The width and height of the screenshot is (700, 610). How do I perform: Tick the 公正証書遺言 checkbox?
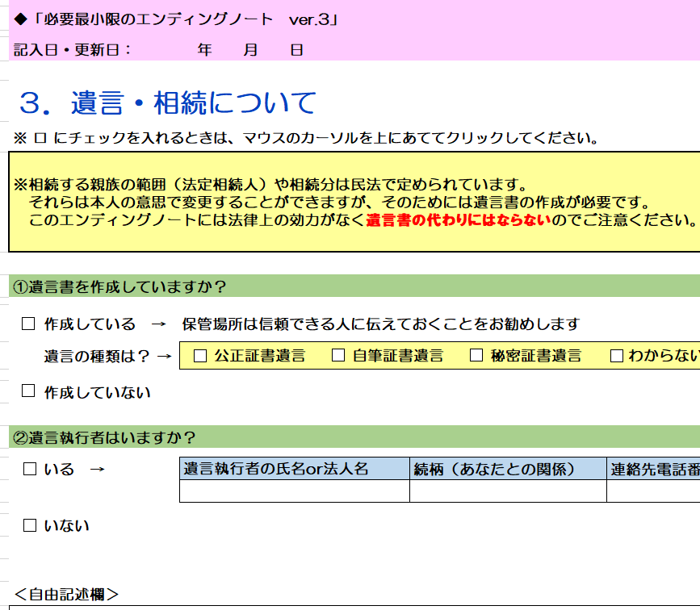(x=200, y=356)
